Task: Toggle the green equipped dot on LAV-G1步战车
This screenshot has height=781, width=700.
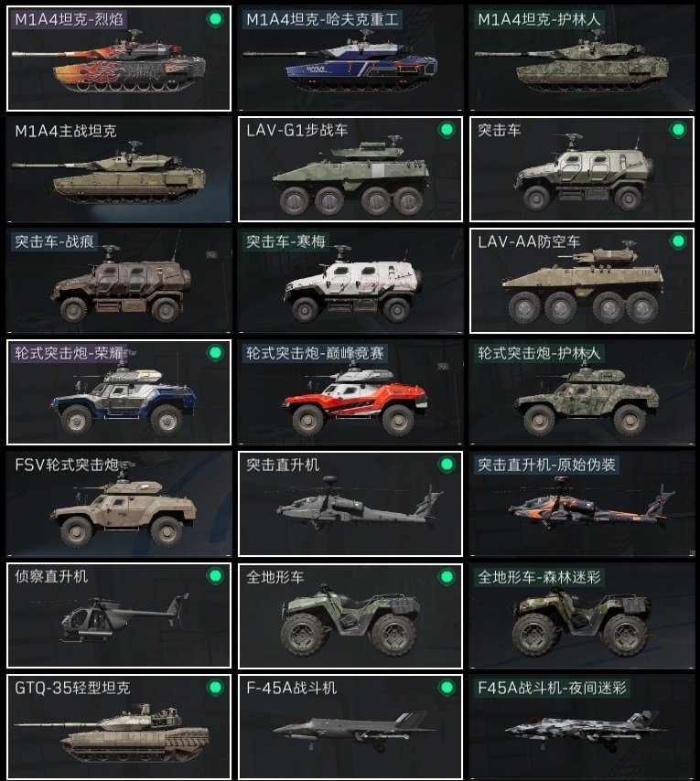Action: 447,130
